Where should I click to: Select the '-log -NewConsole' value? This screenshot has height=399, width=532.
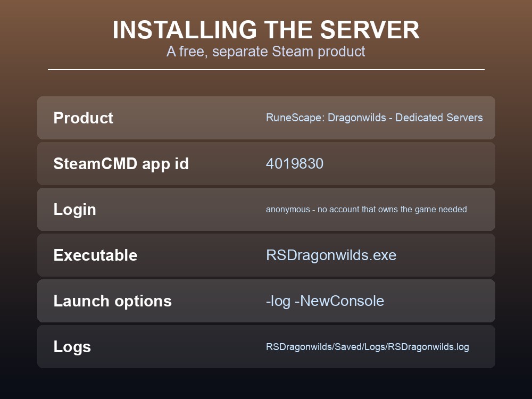coord(325,301)
